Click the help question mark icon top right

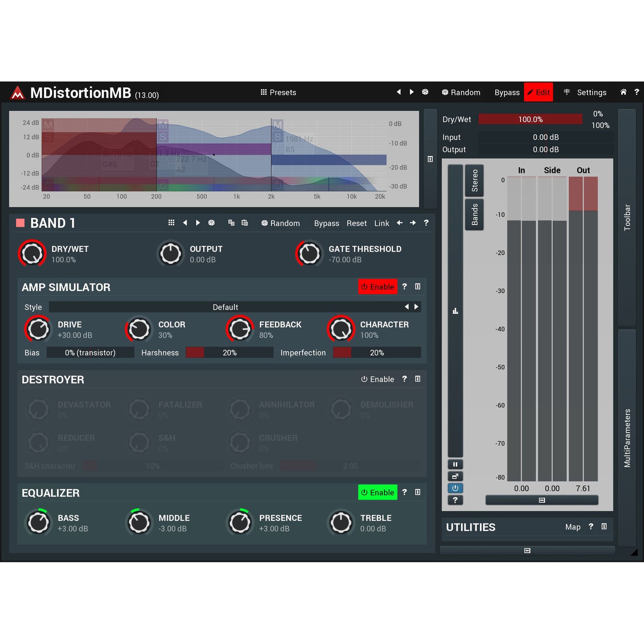(x=637, y=92)
